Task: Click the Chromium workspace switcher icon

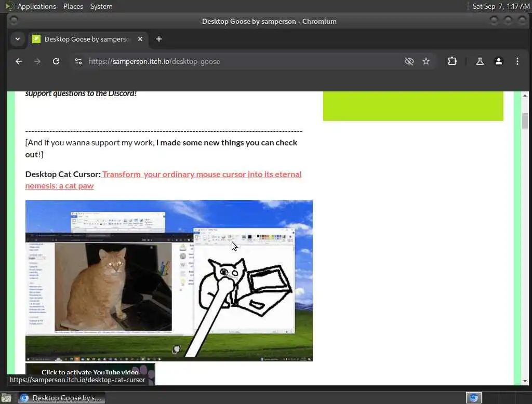Action: click(474, 398)
